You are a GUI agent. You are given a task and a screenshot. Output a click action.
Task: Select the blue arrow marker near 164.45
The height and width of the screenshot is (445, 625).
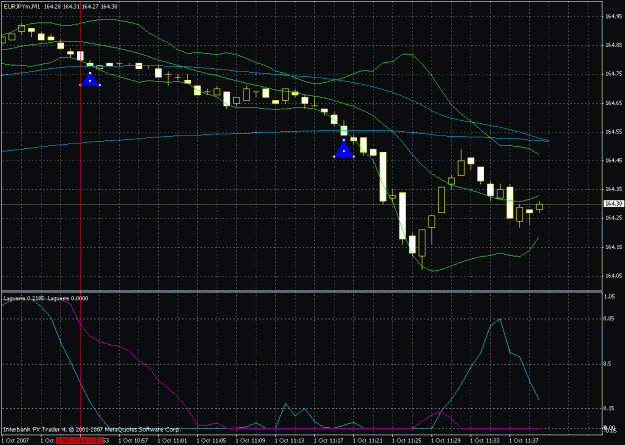click(x=344, y=149)
